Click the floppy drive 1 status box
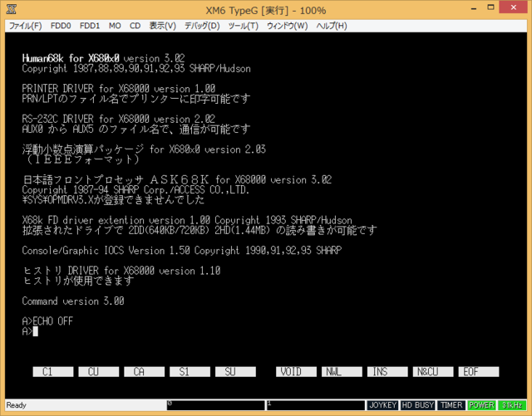Image resolution: width=532 pixels, height=416 pixels. [316, 405]
